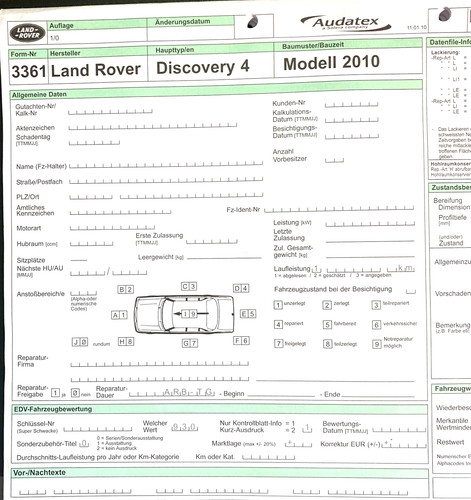The image size is (471, 500).
Task: Click the Modell 2010 text
Action: [x=331, y=63]
